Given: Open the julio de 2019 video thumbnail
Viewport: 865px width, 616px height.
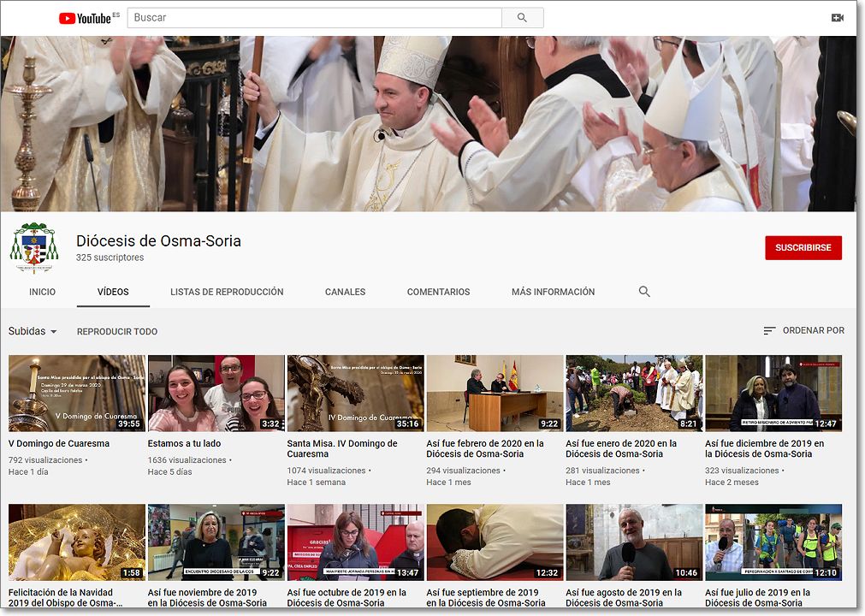Looking at the screenshot, I should [773, 542].
